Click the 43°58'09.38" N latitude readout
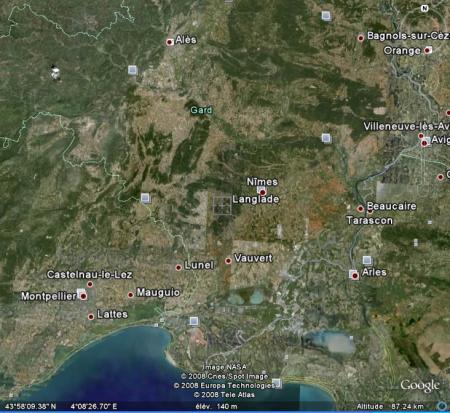450x413 pixels. tap(31, 406)
